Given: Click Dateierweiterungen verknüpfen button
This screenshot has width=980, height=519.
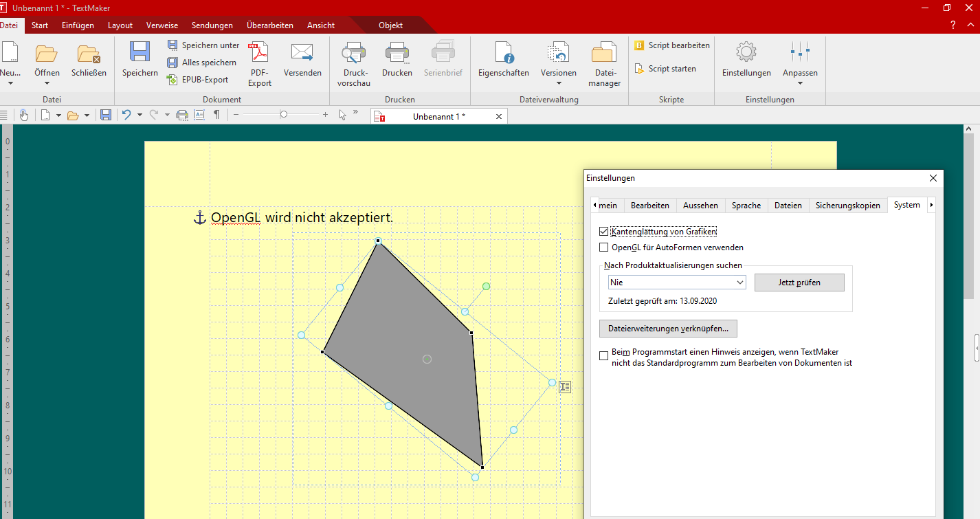Looking at the screenshot, I should pos(668,329).
